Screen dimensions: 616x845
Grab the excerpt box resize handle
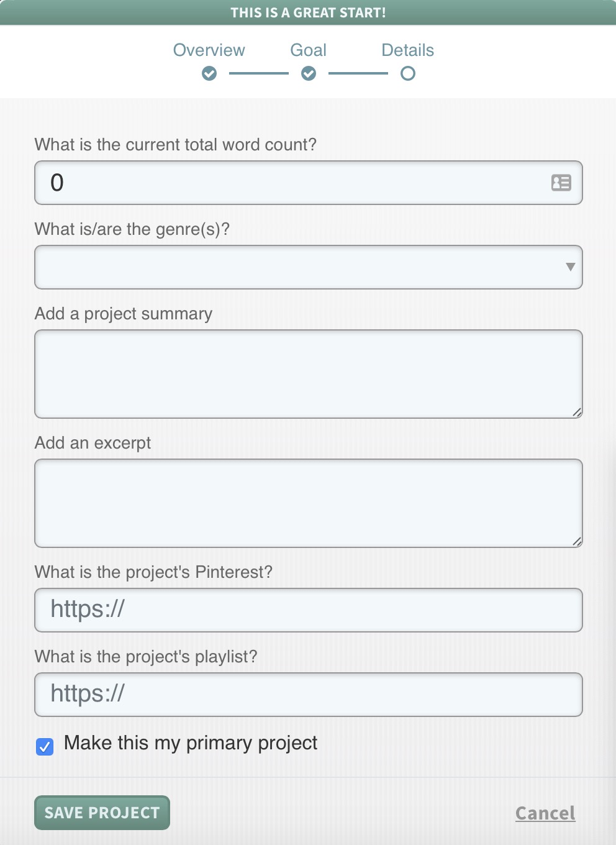[x=577, y=541]
